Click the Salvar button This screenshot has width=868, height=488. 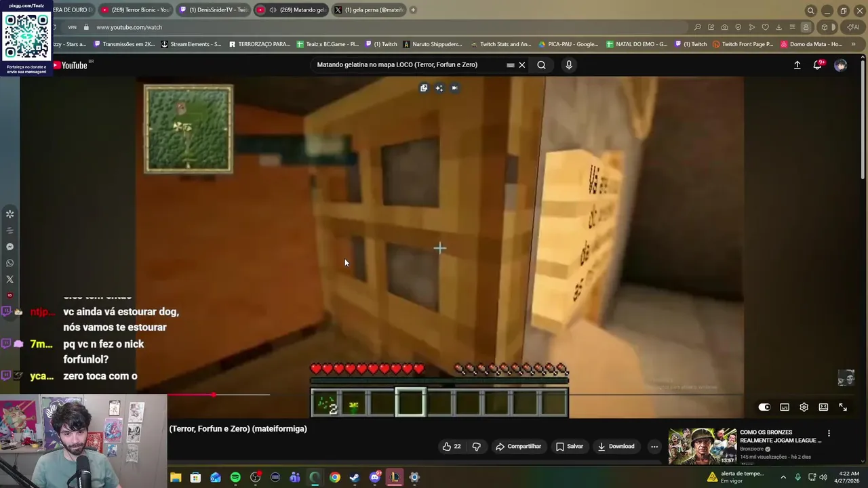570,447
